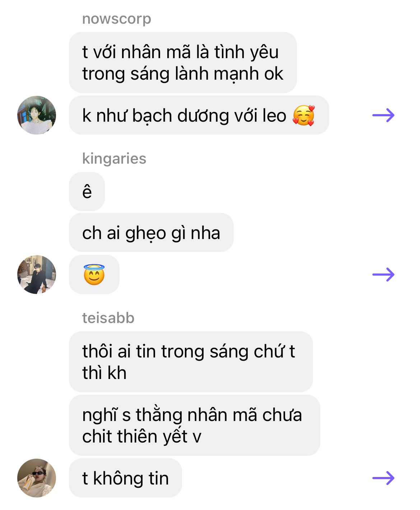Tap the arrow beside the bạch dương message
This screenshot has width=420, height=510.
pos(383,115)
